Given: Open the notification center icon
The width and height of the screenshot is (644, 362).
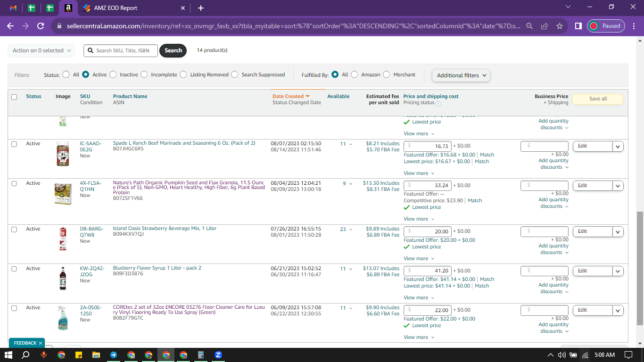Looking at the screenshot, I should pos(628,355).
